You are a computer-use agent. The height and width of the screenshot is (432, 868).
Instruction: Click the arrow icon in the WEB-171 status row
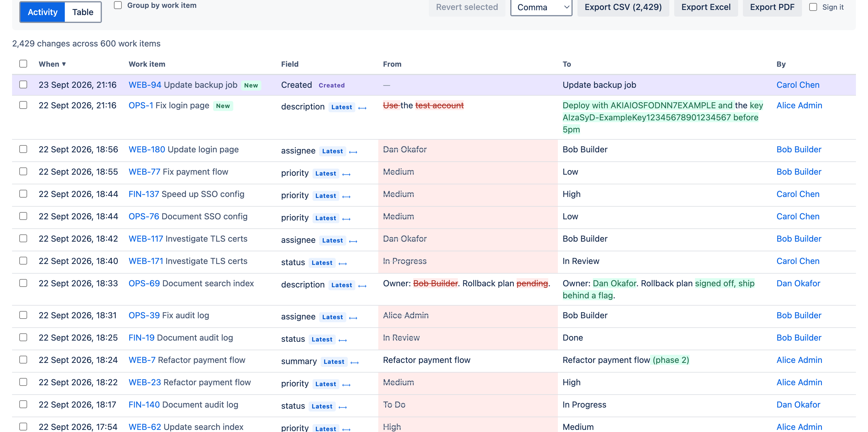(x=343, y=263)
